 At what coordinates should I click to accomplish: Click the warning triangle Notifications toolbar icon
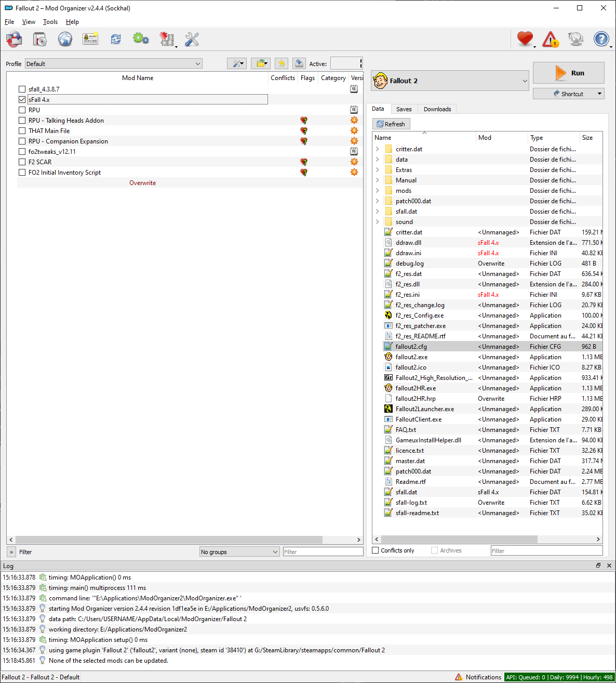tap(551, 39)
